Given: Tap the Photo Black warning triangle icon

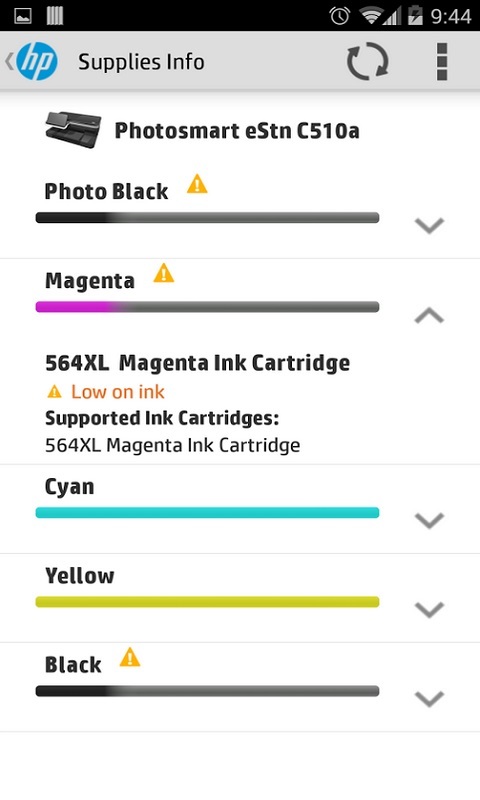Looking at the screenshot, I should (x=197, y=184).
